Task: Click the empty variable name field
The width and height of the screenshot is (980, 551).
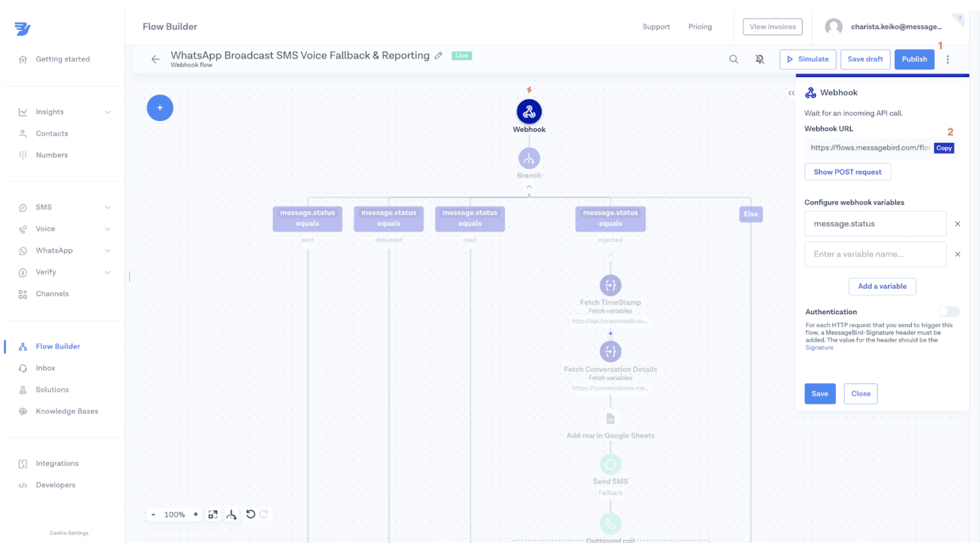Action: click(x=875, y=254)
